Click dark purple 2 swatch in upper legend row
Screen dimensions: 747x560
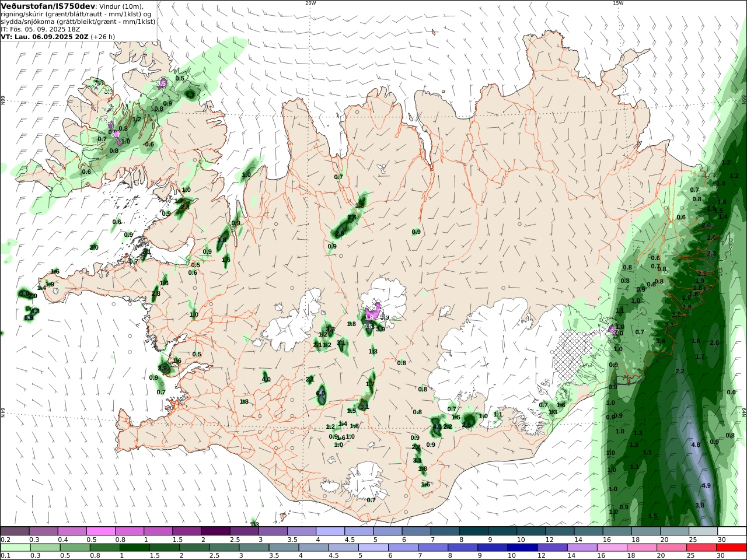(215, 531)
